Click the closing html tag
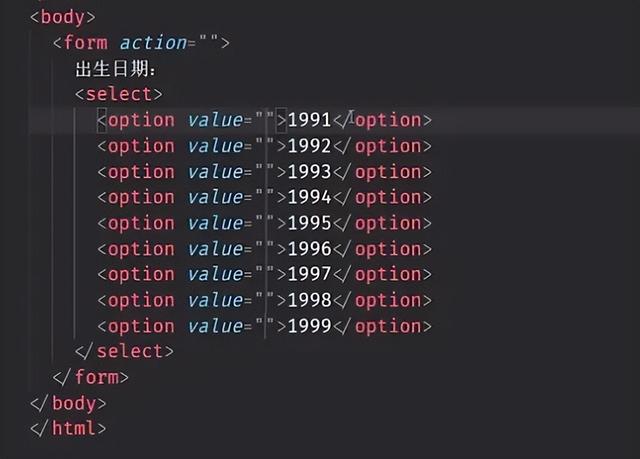Viewport: 640px width, 459px height. 68,429
